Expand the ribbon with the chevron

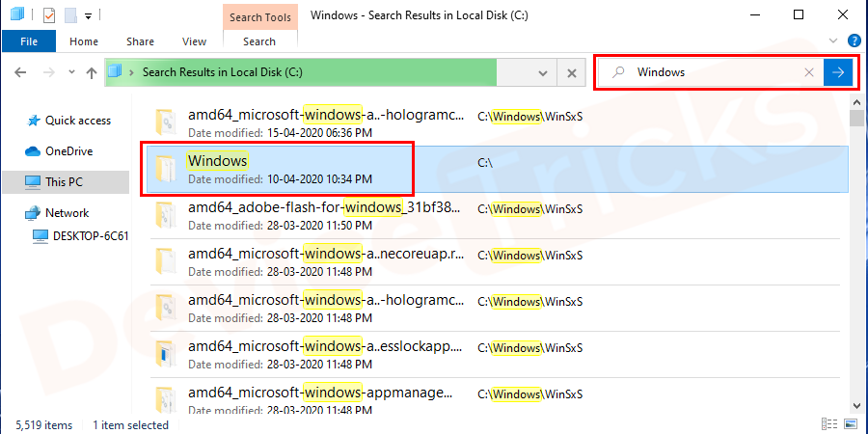tap(833, 41)
